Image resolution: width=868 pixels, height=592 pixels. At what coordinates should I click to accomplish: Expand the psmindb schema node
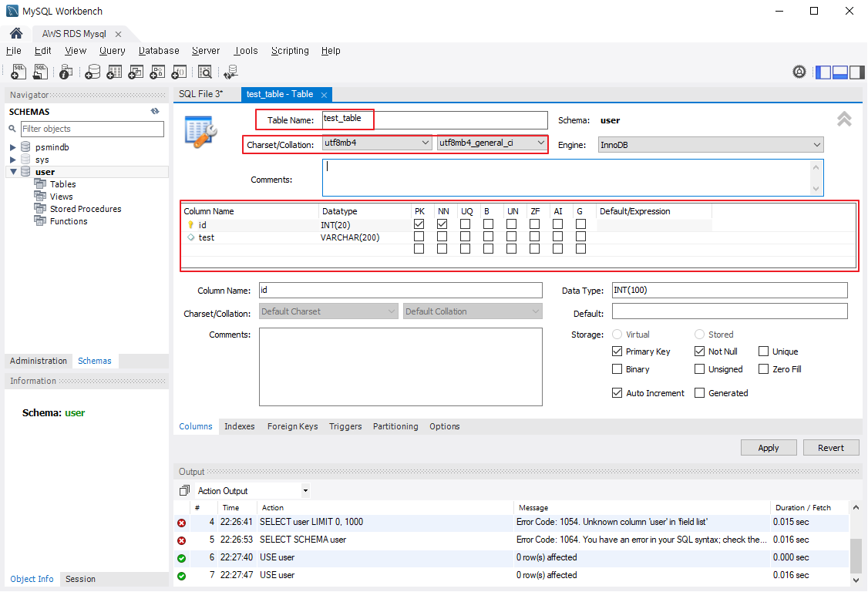tap(13, 147)
